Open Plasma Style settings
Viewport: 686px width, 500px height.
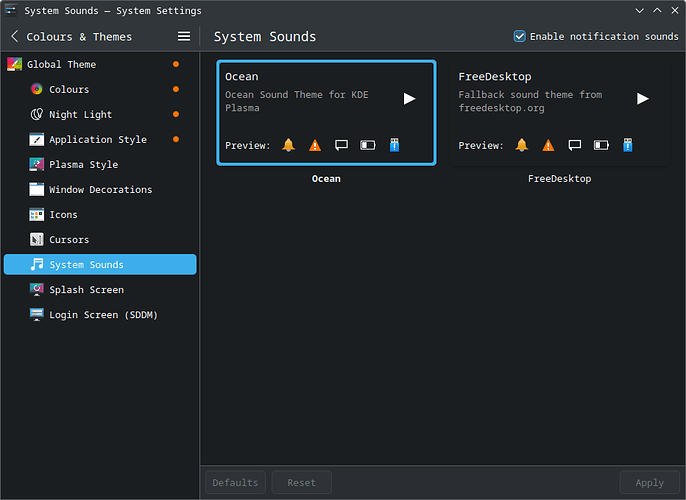tap(100, 164)
